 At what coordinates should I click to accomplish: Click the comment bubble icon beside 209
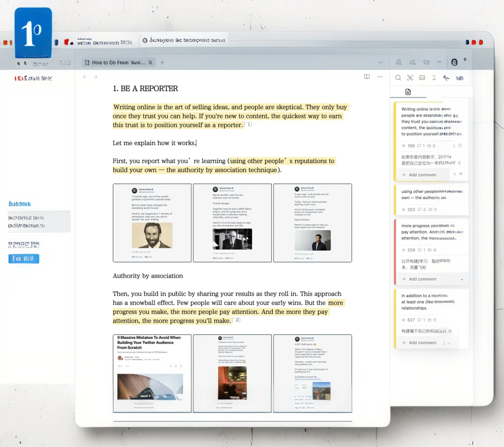pyautogui.click(x=420, y=250)
